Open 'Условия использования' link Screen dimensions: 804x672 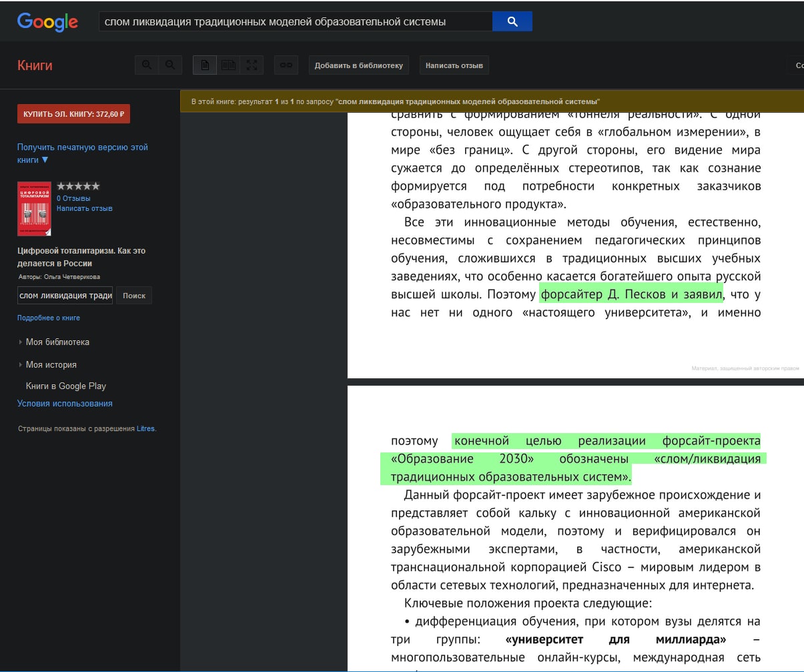click(65, 403)
